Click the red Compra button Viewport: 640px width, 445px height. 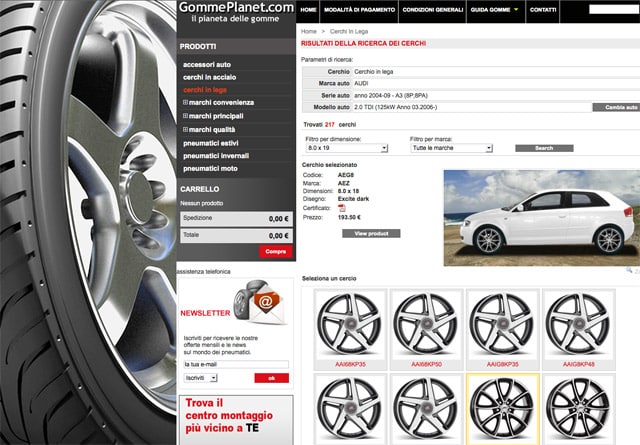(x=276, y=251)
